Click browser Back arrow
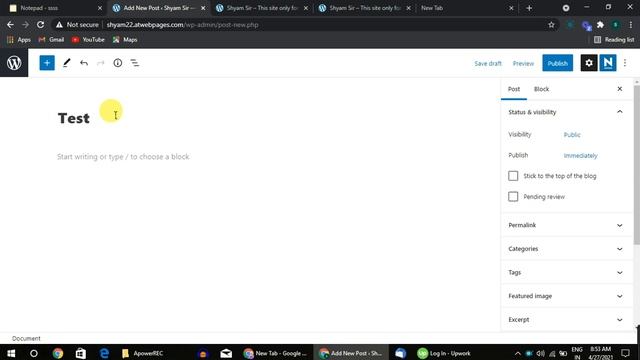This screenshot has width=640, height=360. [x=10, y=24]
